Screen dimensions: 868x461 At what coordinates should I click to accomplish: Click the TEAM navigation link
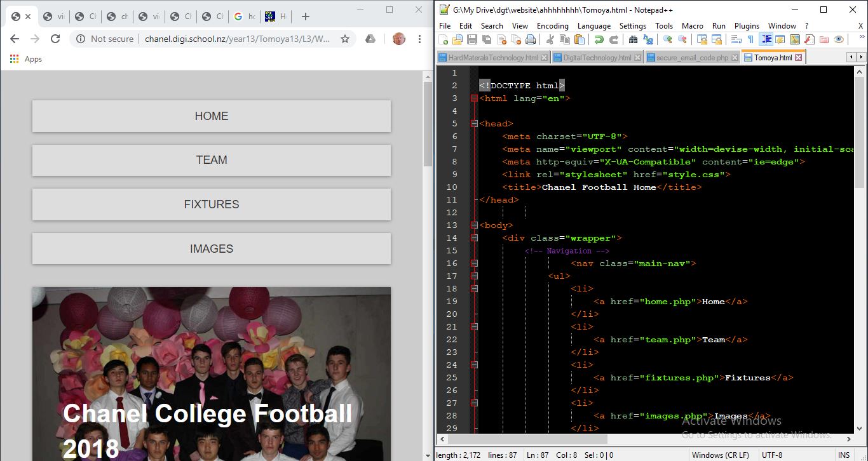click(x=212, y=160)
